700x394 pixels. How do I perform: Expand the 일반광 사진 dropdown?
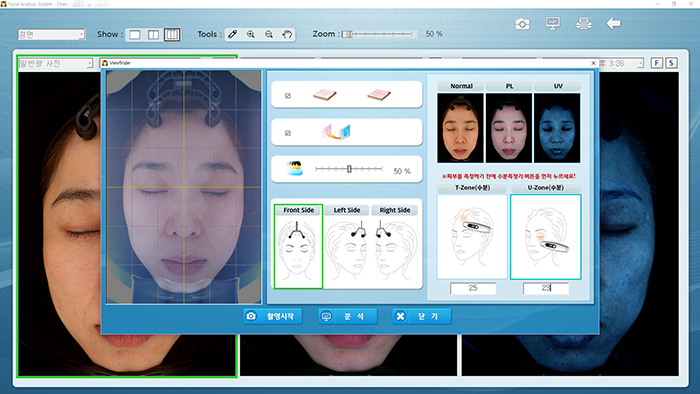coord(55,63)
